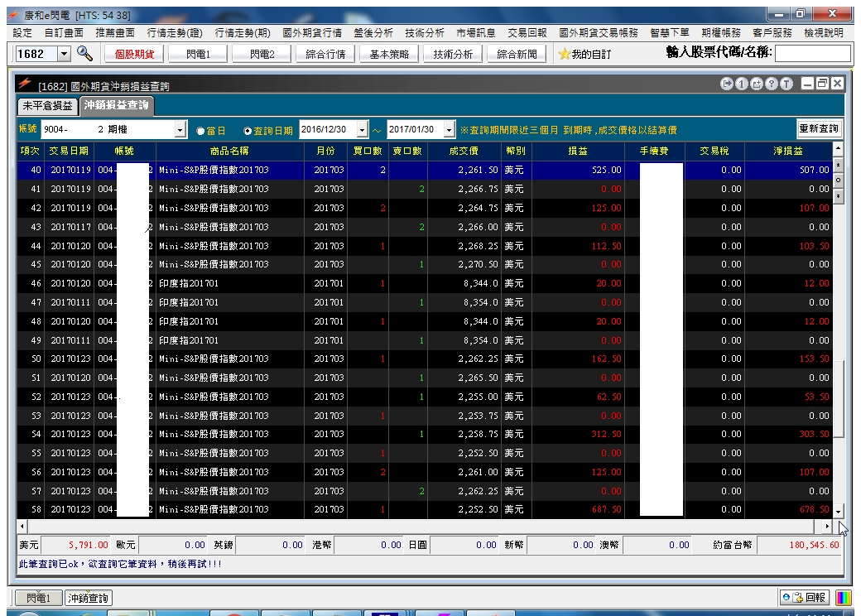Click the 重新查詢 requery button

(x=819, y=128)
